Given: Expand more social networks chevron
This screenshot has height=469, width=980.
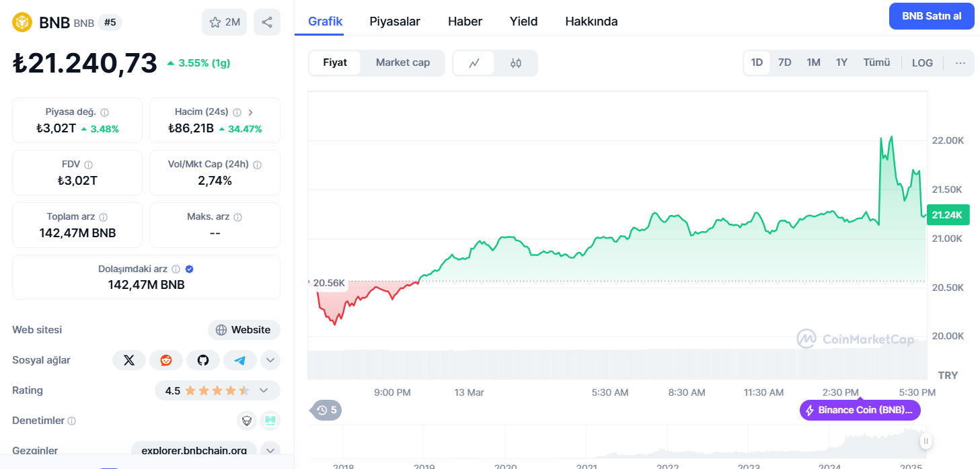Looking at the screenshot, I should pyautogui.click(x=270, y=360).
